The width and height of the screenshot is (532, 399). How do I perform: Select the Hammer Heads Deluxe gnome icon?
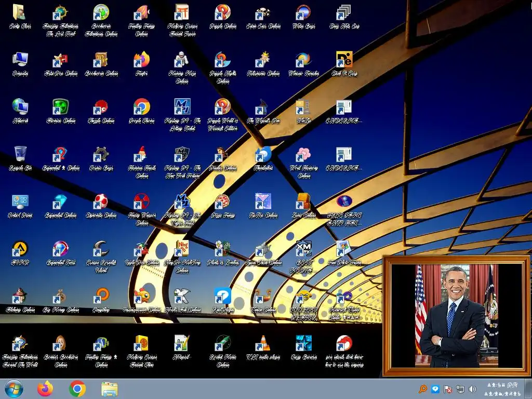141,162
